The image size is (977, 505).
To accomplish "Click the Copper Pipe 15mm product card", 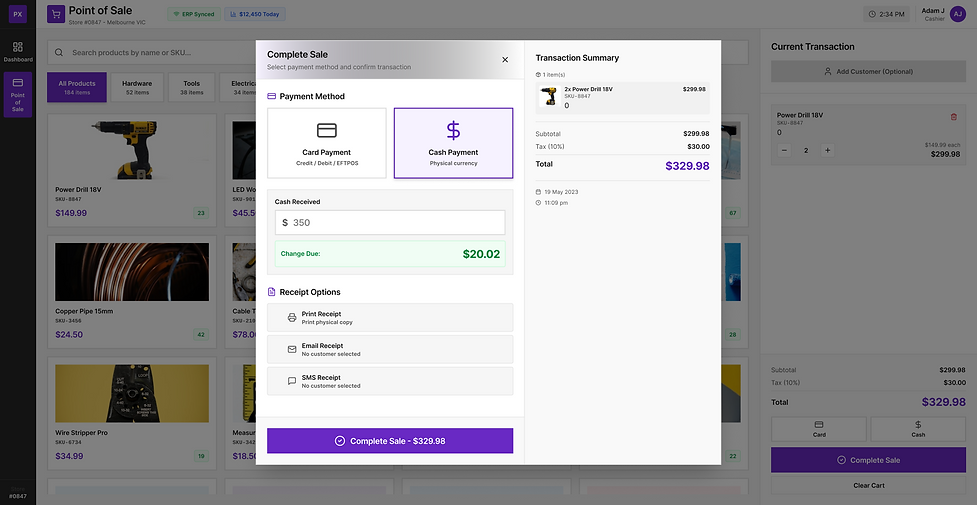I will click(132, 292).
